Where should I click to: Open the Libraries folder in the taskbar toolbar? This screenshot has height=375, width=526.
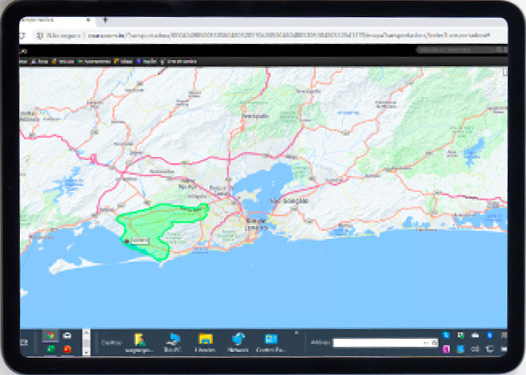click(x=205, y=342)
